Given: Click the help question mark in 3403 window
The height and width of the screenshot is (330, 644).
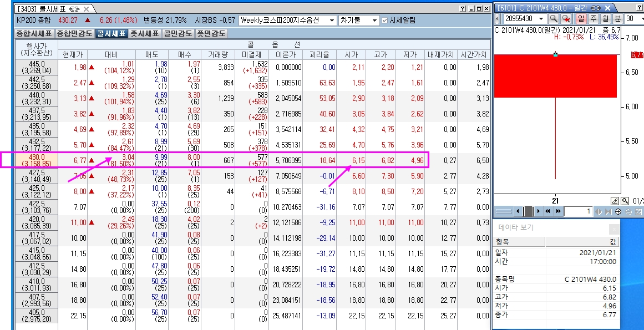Looking at the screenshot, I should 463,9.
